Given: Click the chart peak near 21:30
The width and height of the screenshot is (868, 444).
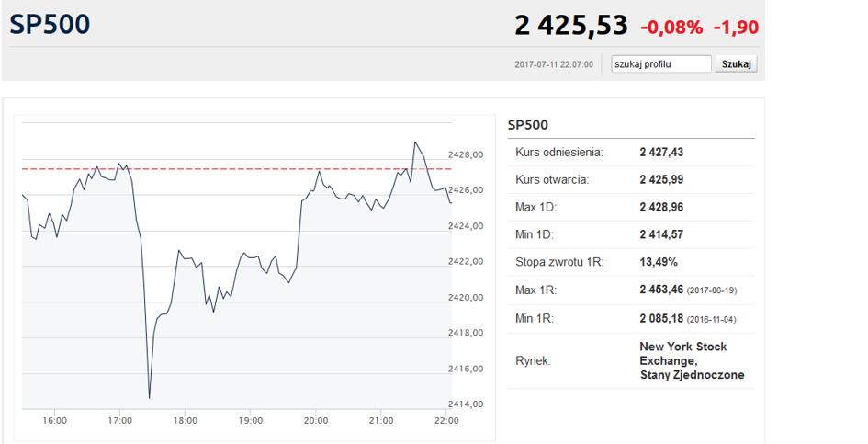Looking at the screenshot, I should click(x=415, y=142).
